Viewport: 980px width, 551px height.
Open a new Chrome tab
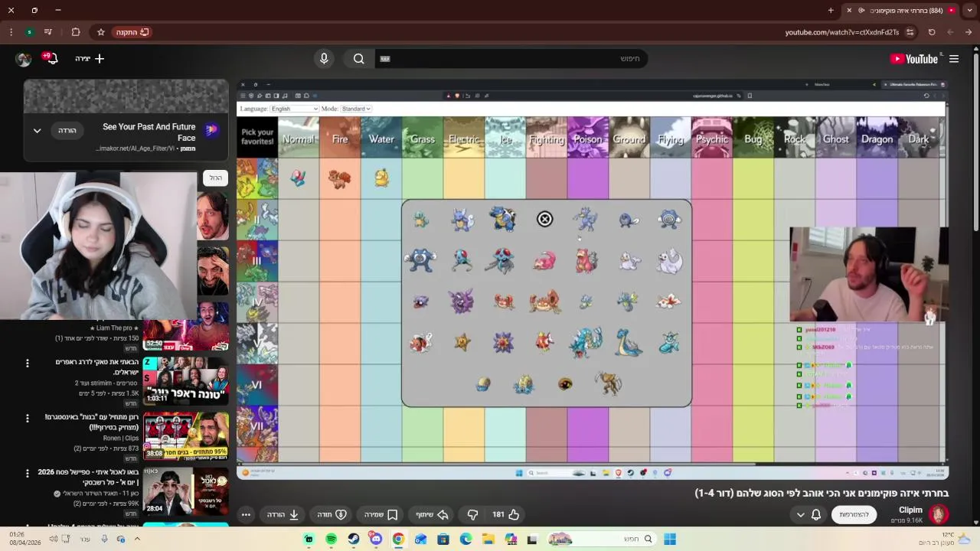831,10
